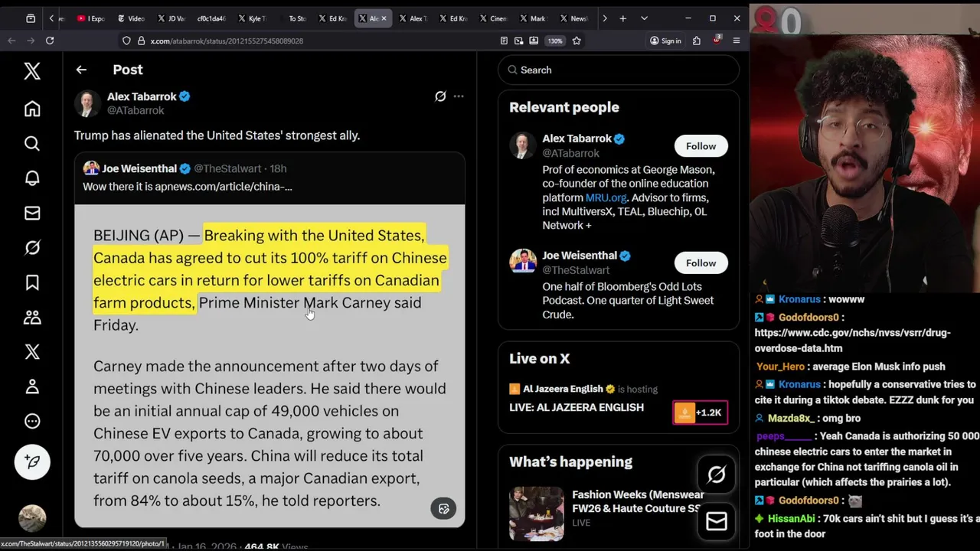Switch to the Cinem tab

click(494, 18)
